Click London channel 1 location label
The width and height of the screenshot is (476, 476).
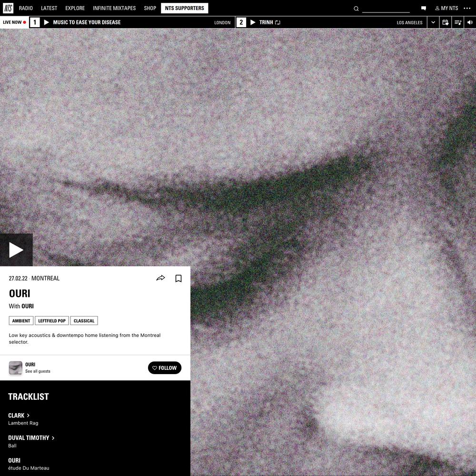[x=222, y=22]
